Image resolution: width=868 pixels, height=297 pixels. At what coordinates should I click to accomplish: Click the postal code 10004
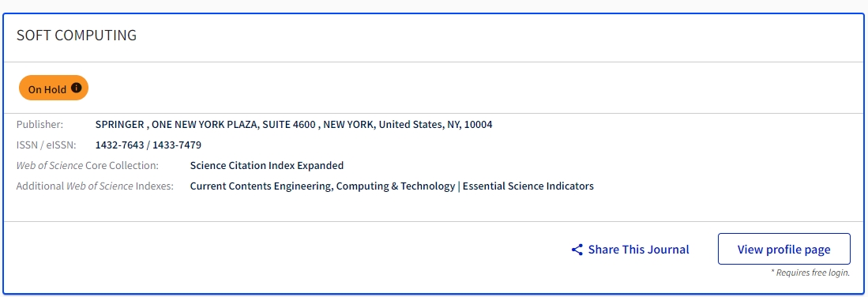click(479, 125)
